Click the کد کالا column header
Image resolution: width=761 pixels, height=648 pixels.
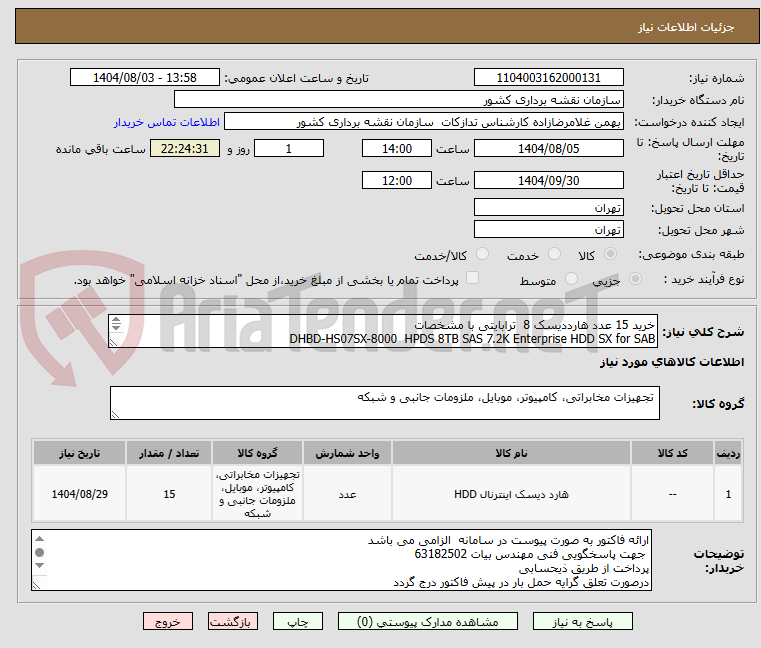click(672, 453)
